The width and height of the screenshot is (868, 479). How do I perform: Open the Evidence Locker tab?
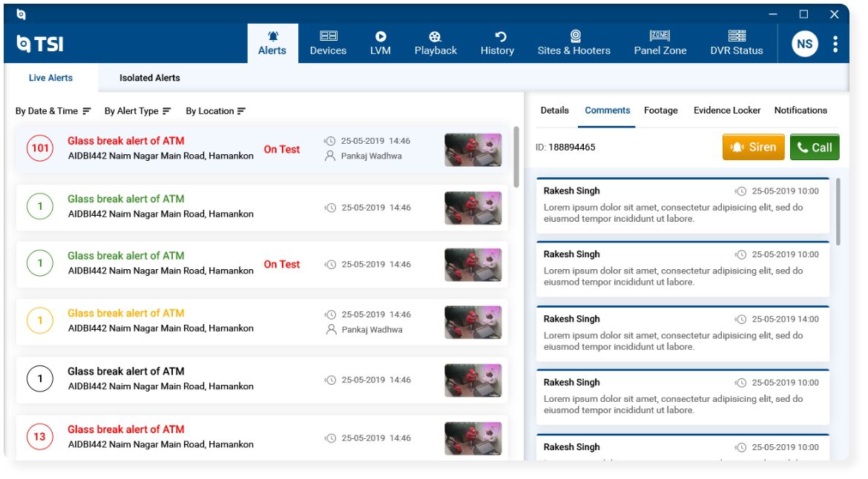(727, 110)
